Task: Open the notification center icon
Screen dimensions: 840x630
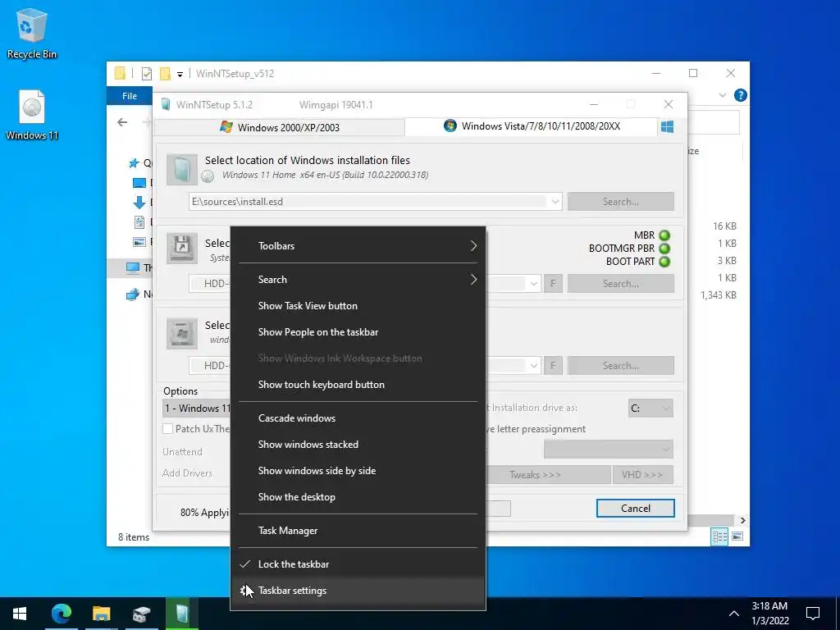Action: click(x=813, y=614)
